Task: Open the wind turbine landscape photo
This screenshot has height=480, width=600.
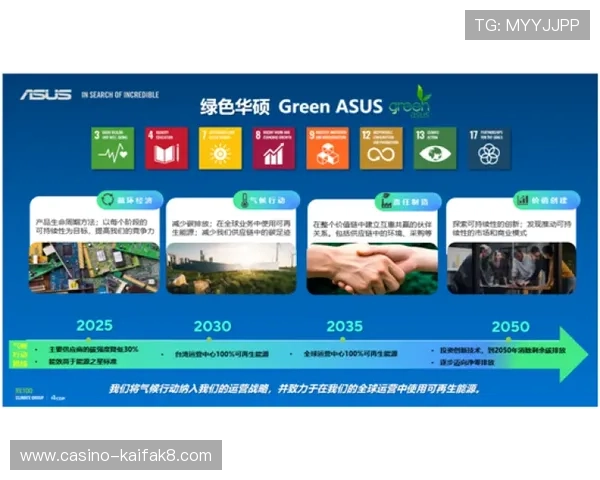Action: (232, 268)
